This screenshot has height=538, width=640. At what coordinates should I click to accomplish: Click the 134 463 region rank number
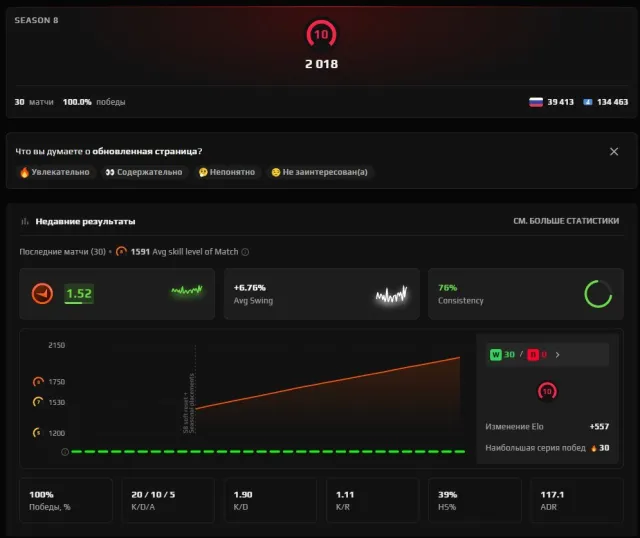point(612,102)
